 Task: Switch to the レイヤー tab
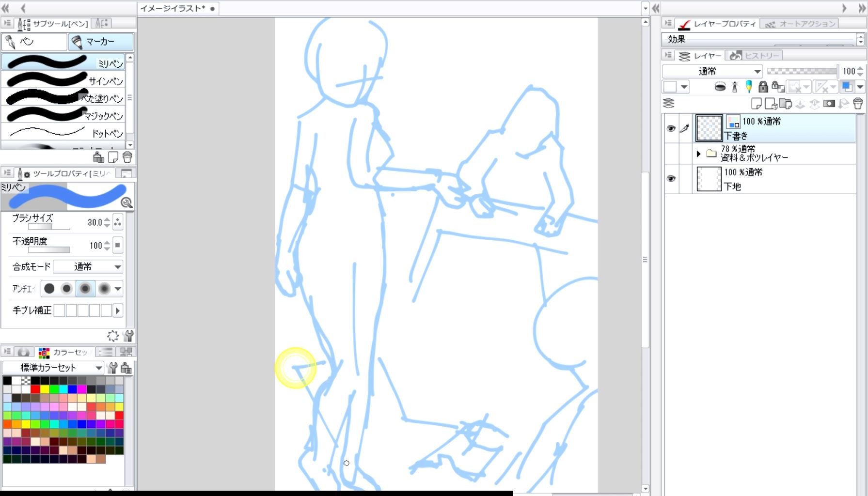point(700,56)
